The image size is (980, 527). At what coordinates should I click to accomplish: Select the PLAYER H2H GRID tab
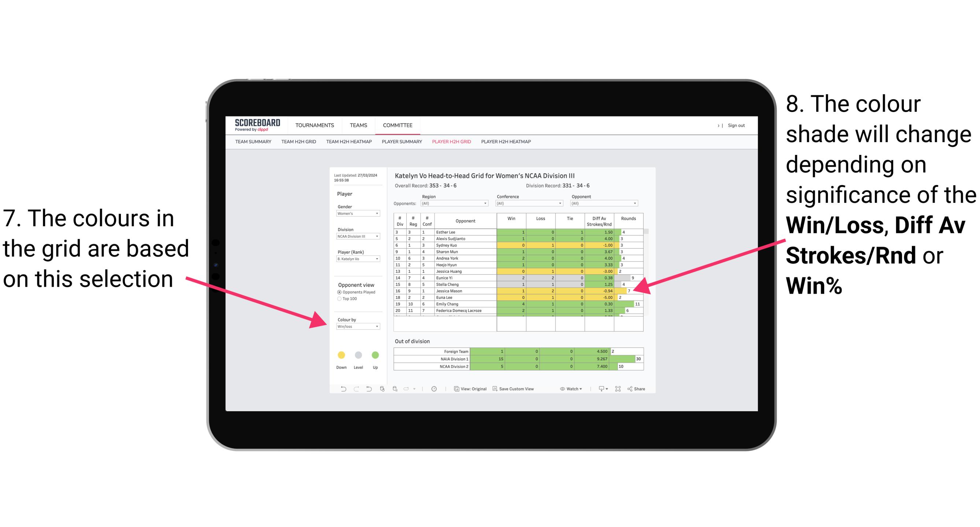coord(452,144)
